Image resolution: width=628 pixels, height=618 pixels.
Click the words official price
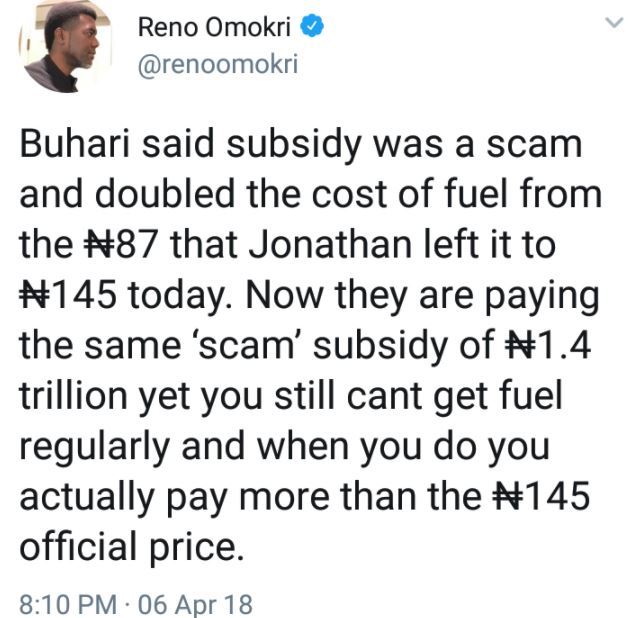click(x=132, y=548)
